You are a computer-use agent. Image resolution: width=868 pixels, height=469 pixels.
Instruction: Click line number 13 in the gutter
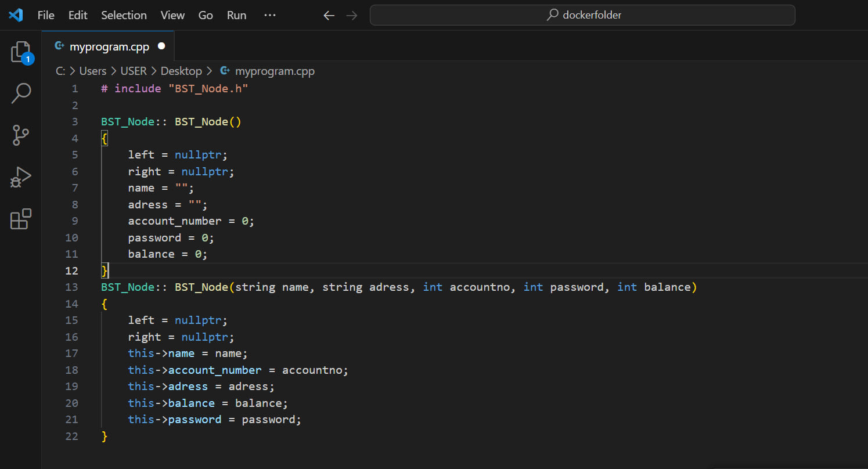coord(71,287)
